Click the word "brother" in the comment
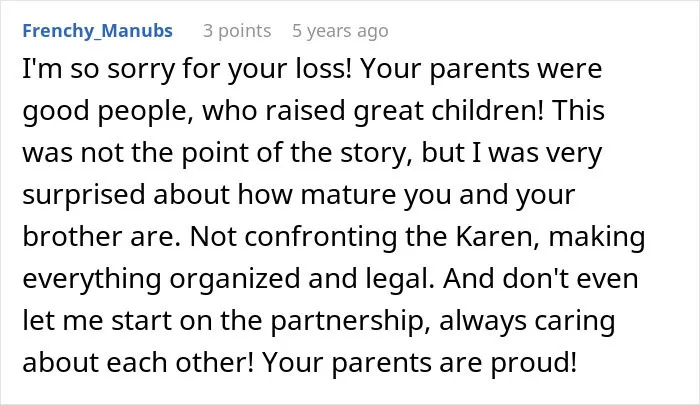 72,236
